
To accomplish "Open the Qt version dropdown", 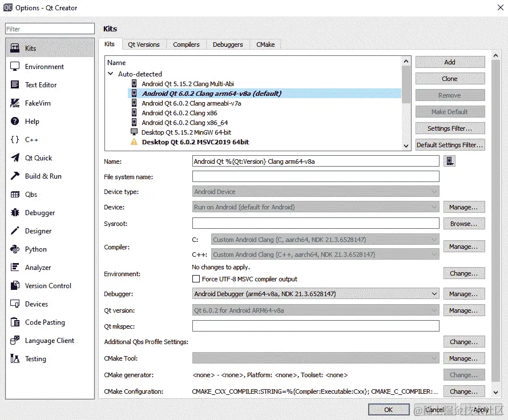I will point(316,310).
